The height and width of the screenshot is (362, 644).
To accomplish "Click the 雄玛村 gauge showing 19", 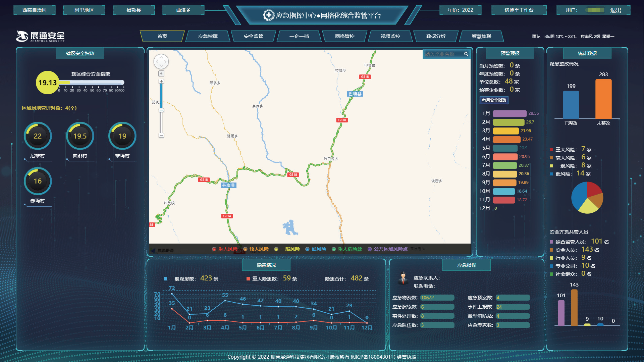I will click(122, 136).
